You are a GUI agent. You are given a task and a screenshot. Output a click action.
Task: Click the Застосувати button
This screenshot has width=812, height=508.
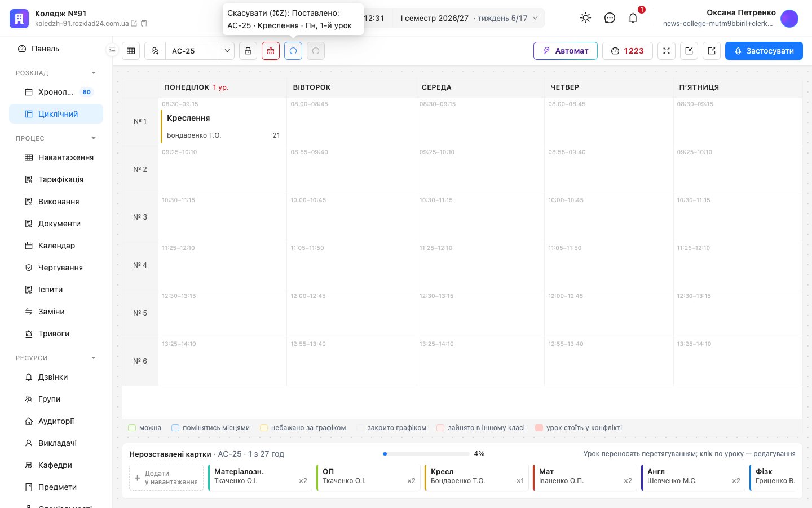(x=764, y=51)
